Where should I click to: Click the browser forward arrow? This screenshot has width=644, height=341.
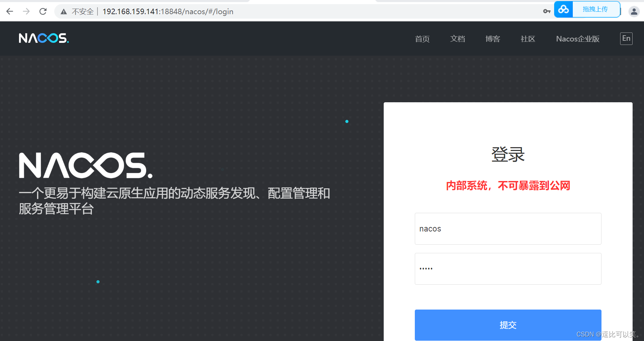pyautogui.click(x=26, y=11)
